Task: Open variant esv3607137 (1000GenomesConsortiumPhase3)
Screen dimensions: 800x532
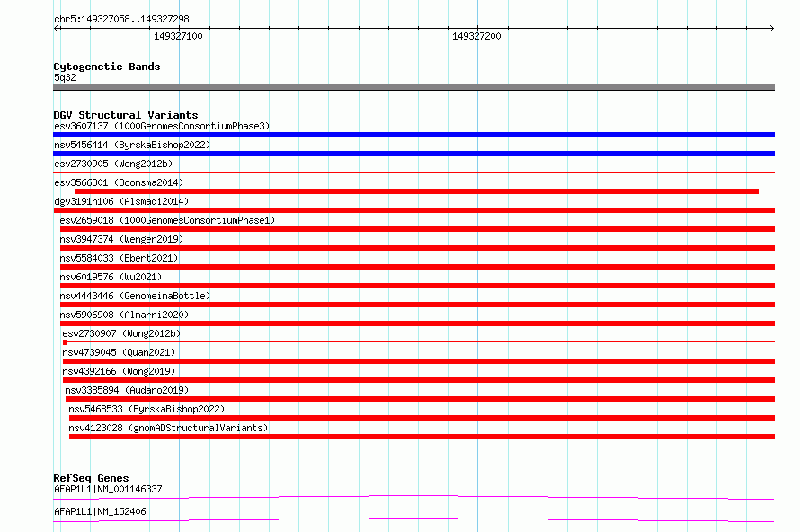Action: (x=162, y=126)
